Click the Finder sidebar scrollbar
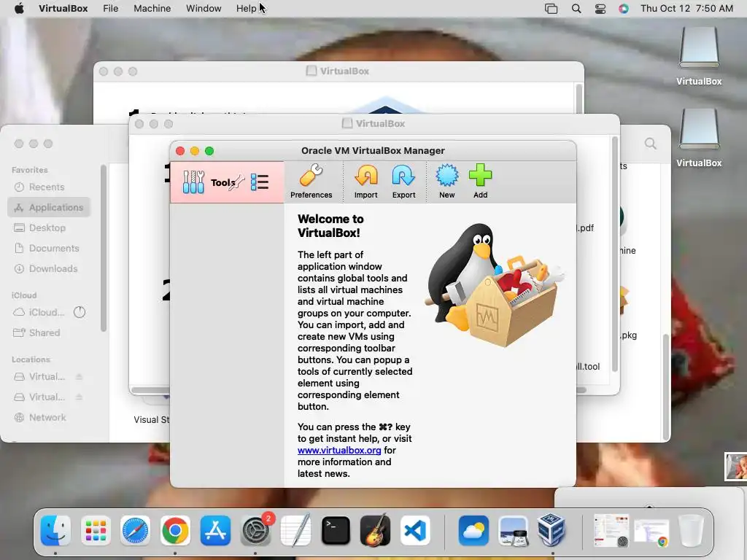This screenshot has height=560, width=747. pyautogui.click(x=104, y=248)
